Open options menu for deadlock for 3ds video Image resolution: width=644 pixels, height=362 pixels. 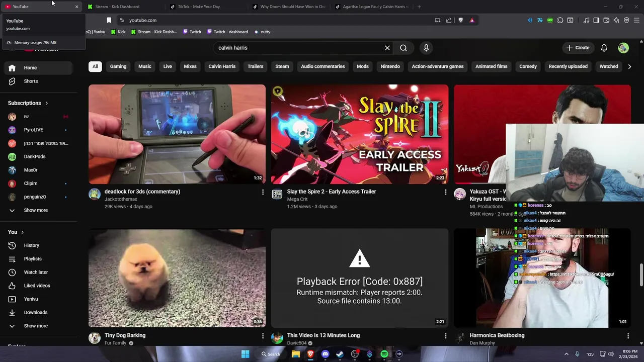(x=263, y=192)
